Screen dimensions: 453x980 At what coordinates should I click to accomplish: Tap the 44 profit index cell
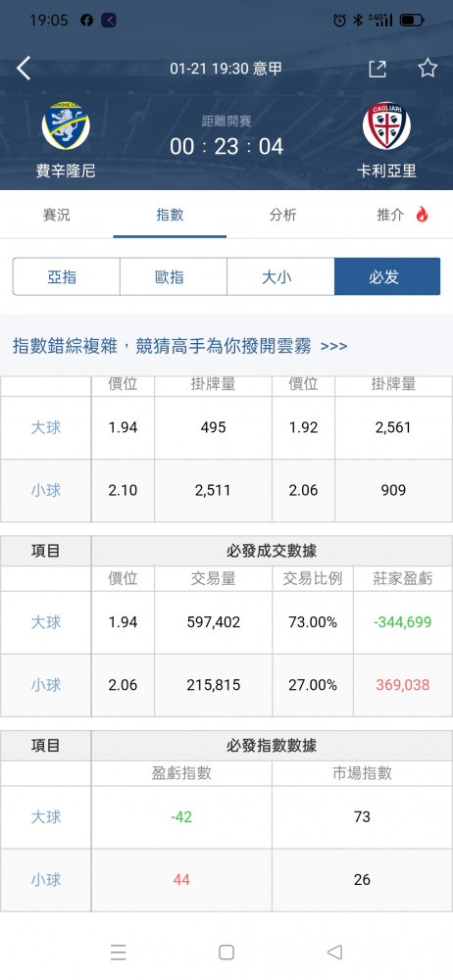click(181, 879)
